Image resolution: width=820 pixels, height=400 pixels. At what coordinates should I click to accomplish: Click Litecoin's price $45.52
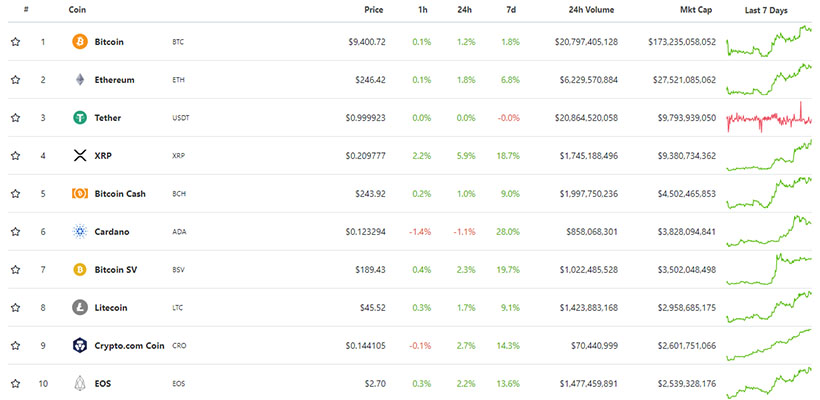pos(373,307)
